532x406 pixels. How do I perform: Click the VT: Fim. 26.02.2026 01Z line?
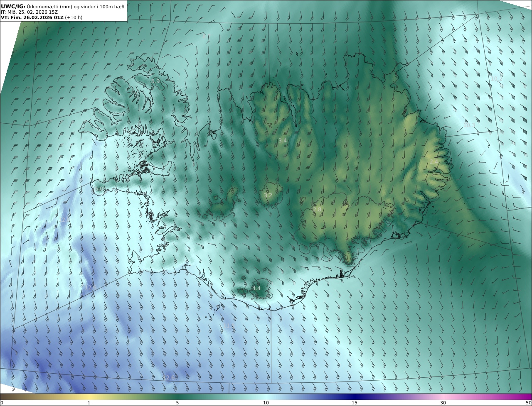click(x=42, y=17)
